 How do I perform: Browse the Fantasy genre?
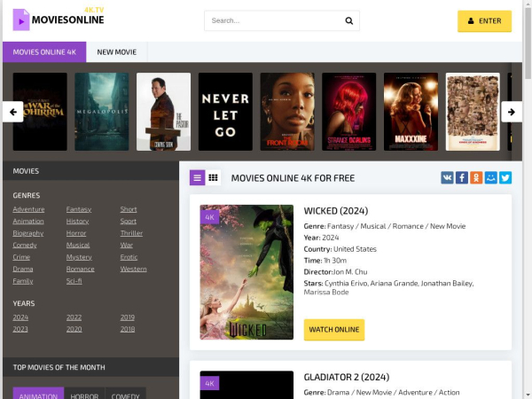pos(79,209)
